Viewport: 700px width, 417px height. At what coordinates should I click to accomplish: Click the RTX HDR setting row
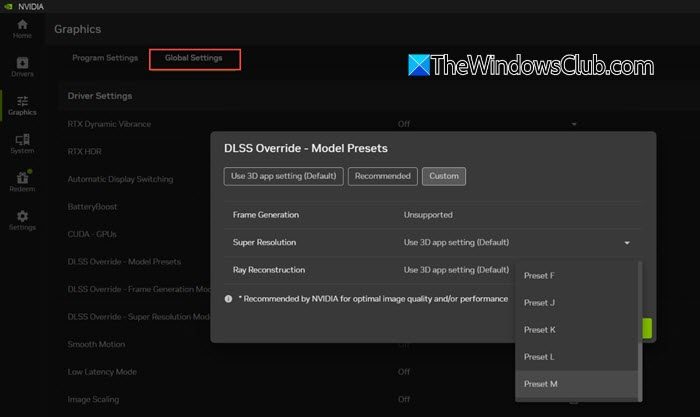[x=84, y=152]
